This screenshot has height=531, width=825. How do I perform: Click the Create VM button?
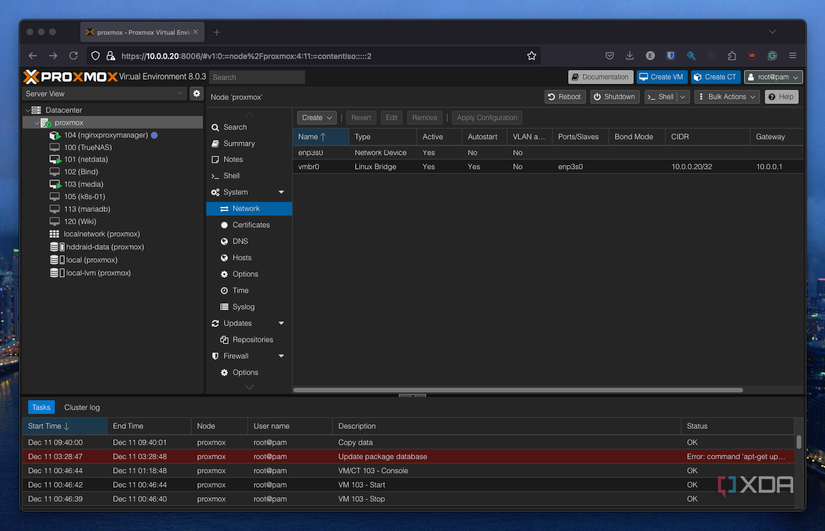coord(660,77)
